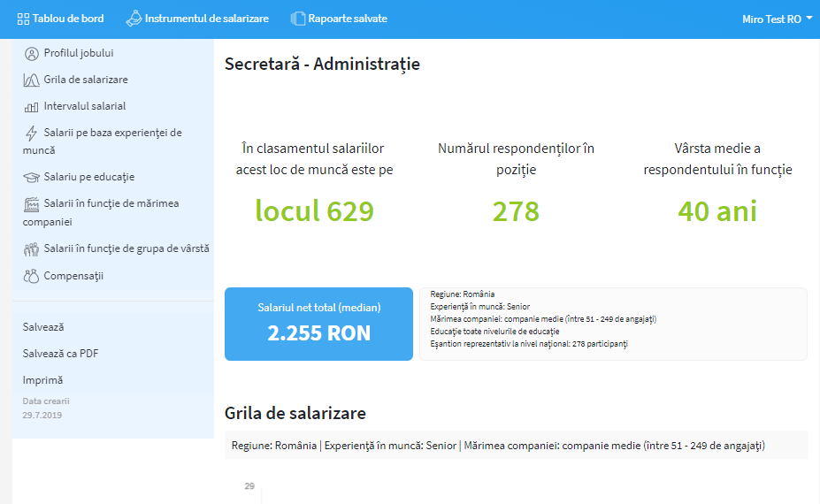Go to Salariu pe educație section
Image resolution: width=820 pixels, height=504 pixels.
[89, 177]
